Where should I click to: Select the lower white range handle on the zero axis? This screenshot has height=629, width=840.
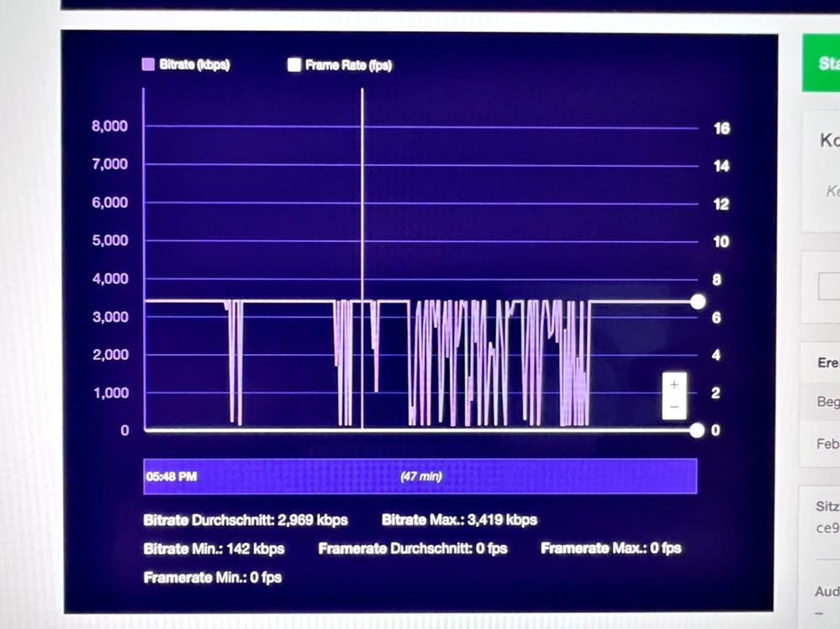[697, 431]
